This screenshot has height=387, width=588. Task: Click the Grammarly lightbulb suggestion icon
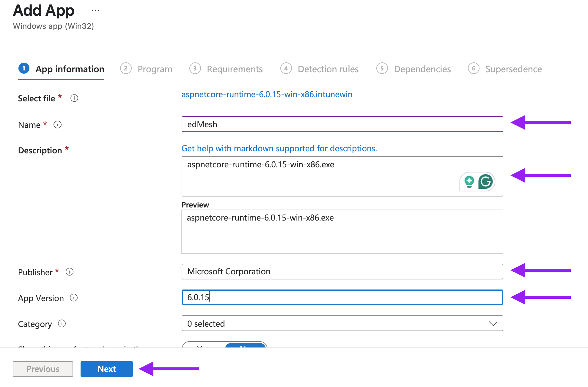click(469, 182)
